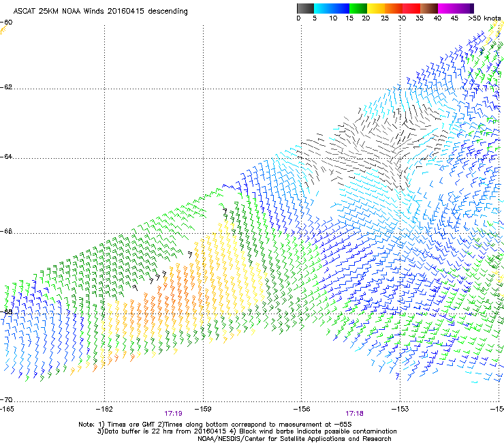
Task: Click the latitude label -60
Action: 6,22
